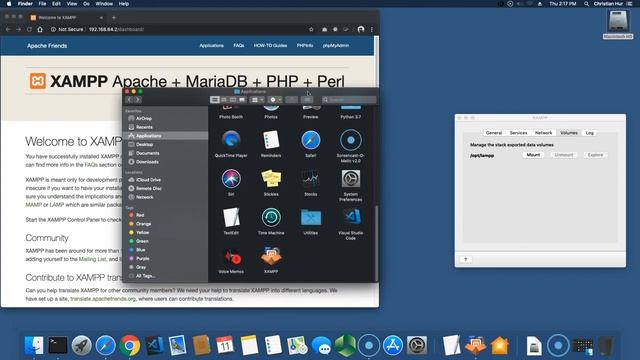640x360 pixels.
Task: Select QuickTime Player in Applications folder
Action: (x=231, y=140)
